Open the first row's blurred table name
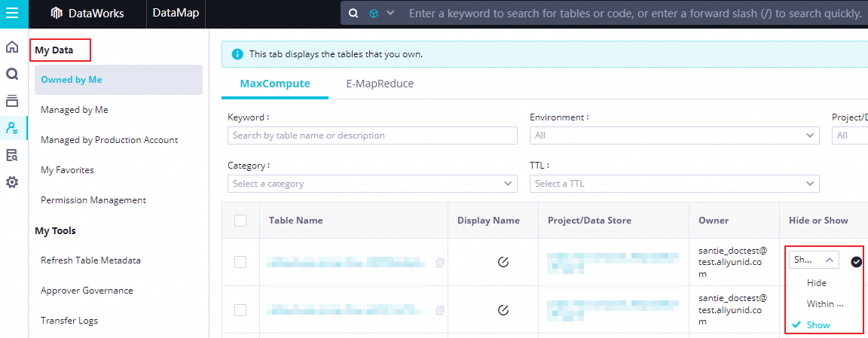The image size is (868, 338). (x=347, y=262)
